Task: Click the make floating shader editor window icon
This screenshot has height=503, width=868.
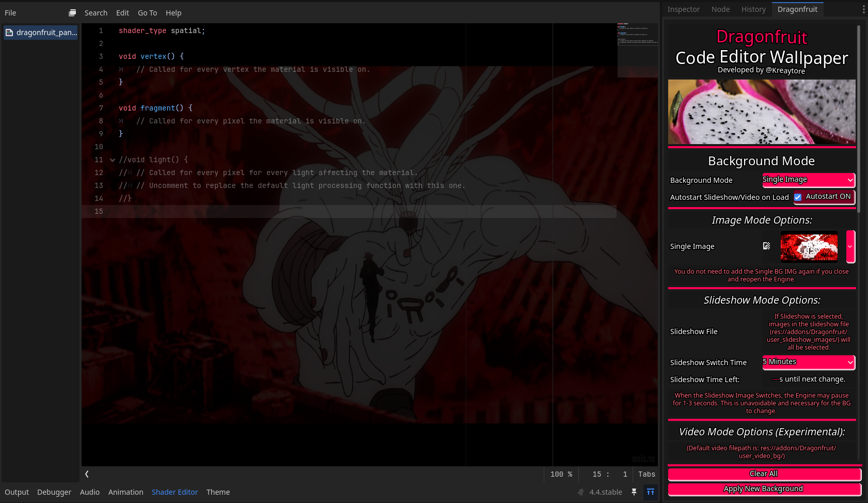Action: (x=72, y=13)
